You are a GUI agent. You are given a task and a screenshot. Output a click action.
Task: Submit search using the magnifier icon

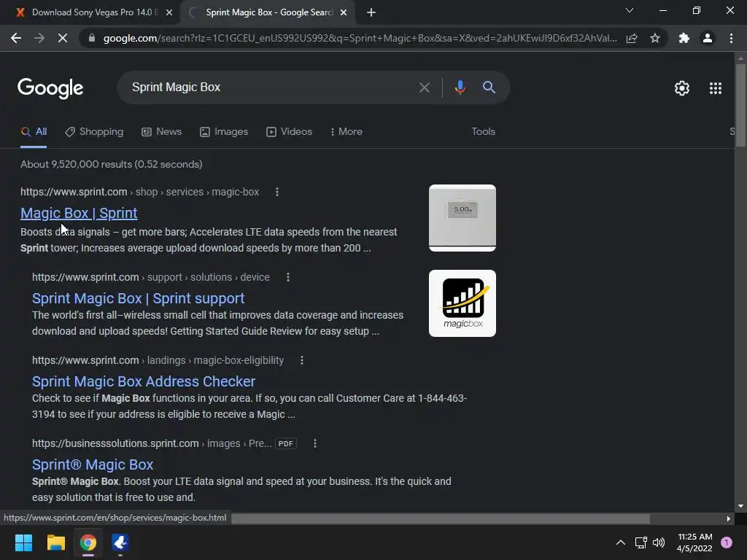(489, 87)
